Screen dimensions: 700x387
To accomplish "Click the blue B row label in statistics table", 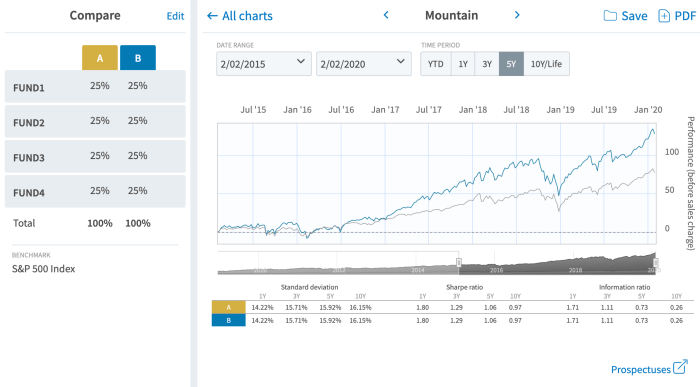I will pyautogui.click(x=229, y=320).
